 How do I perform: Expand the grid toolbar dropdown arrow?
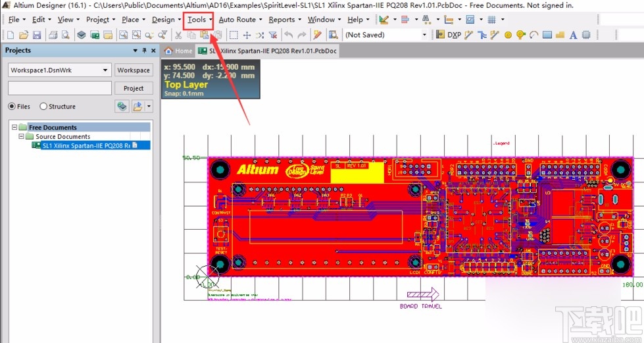(x=503, y=19)
